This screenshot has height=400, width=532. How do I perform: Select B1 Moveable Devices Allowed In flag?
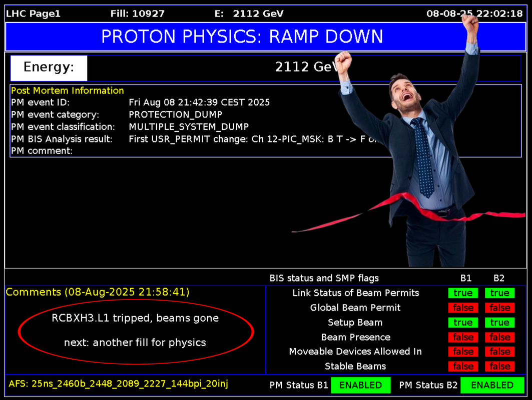463,351
